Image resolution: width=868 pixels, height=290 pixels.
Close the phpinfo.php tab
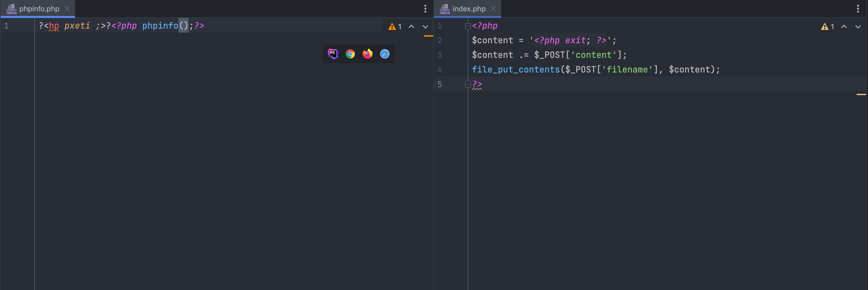pyautogui.click(x=67, y=9)
